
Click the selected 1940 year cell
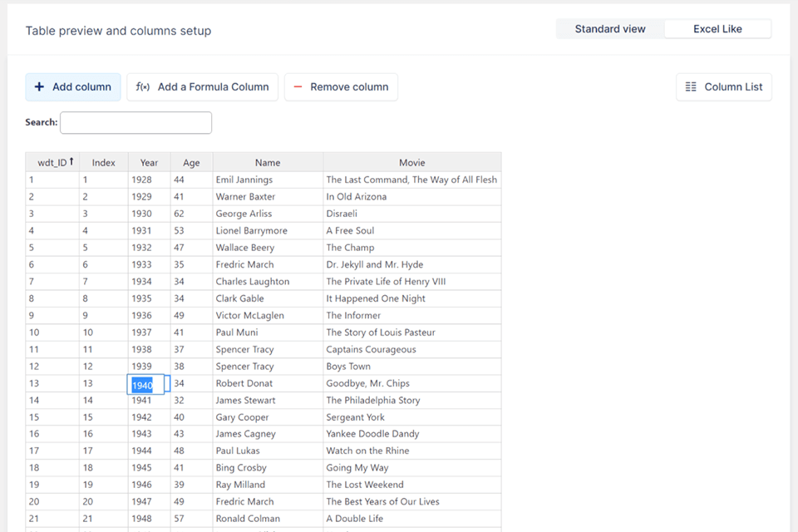tap(147, 385)
